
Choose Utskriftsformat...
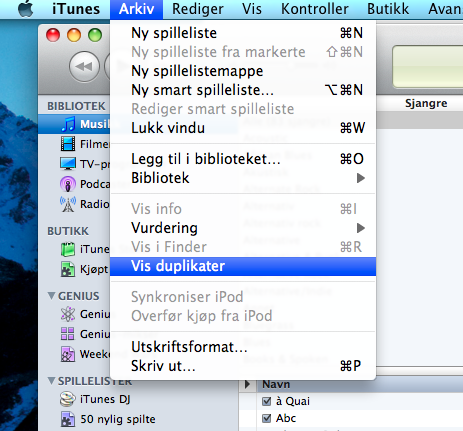[x=243, y=347]
